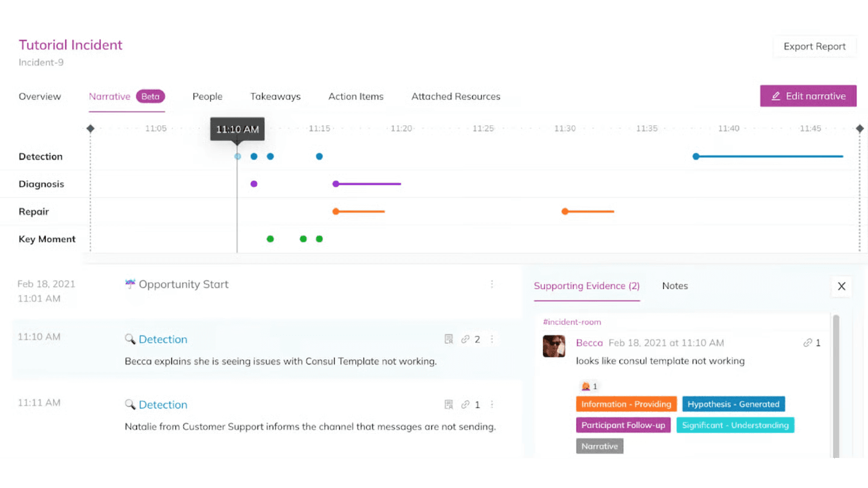The height and width of the screenshot is (488, 868).
Task: Click link icon beside Becca's message
Action: 808,343
